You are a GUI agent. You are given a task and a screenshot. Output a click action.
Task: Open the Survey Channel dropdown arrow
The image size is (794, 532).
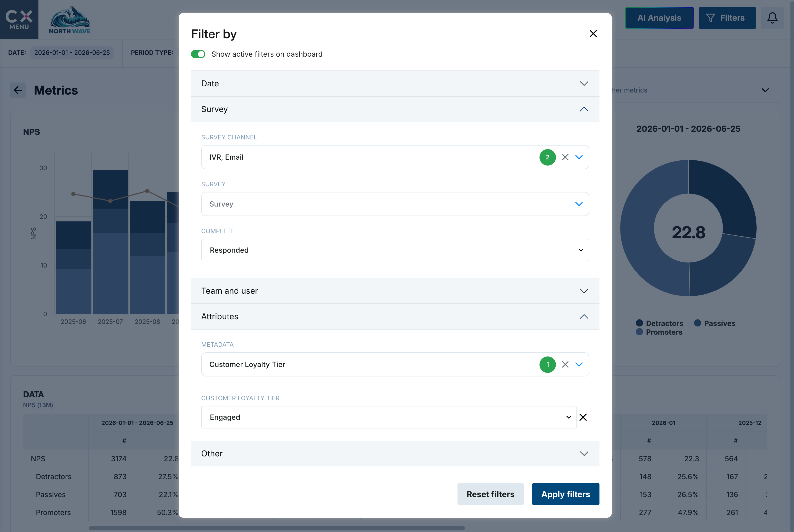tap(579, 157)
